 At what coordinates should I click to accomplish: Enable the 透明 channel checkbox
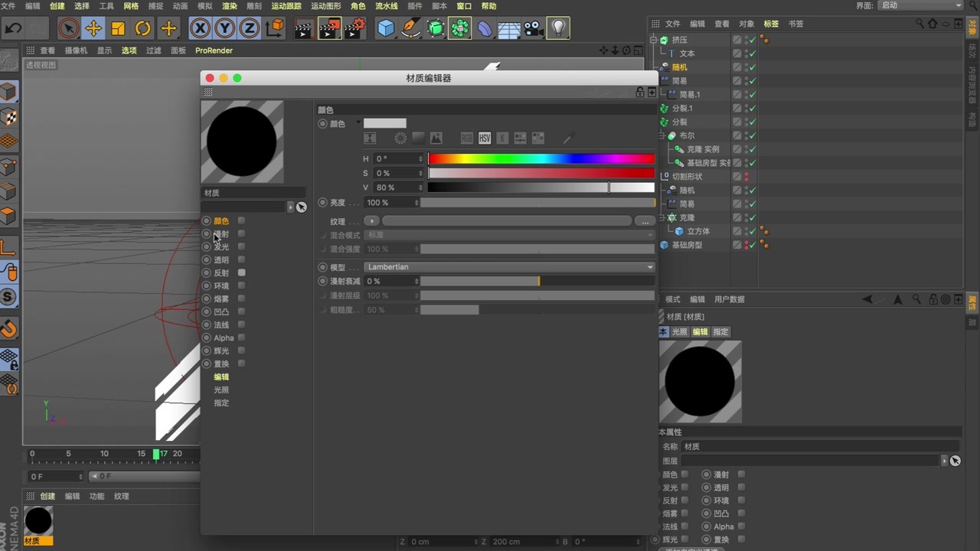coord(241,259)
